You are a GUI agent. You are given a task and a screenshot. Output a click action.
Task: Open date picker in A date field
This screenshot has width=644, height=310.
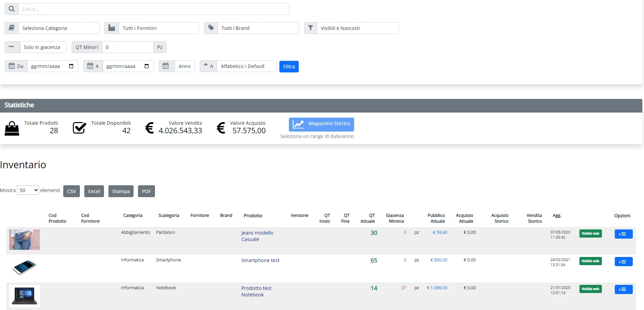[x=146, y=66]
